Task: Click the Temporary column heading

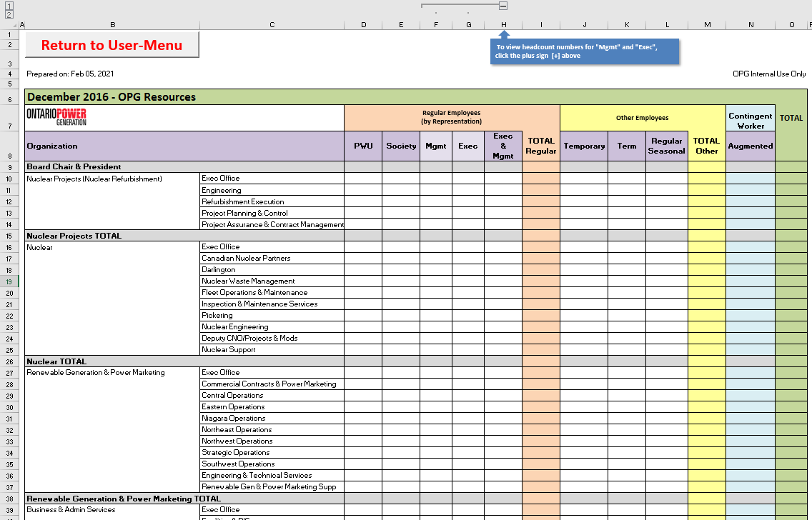Action: (584, 146)
